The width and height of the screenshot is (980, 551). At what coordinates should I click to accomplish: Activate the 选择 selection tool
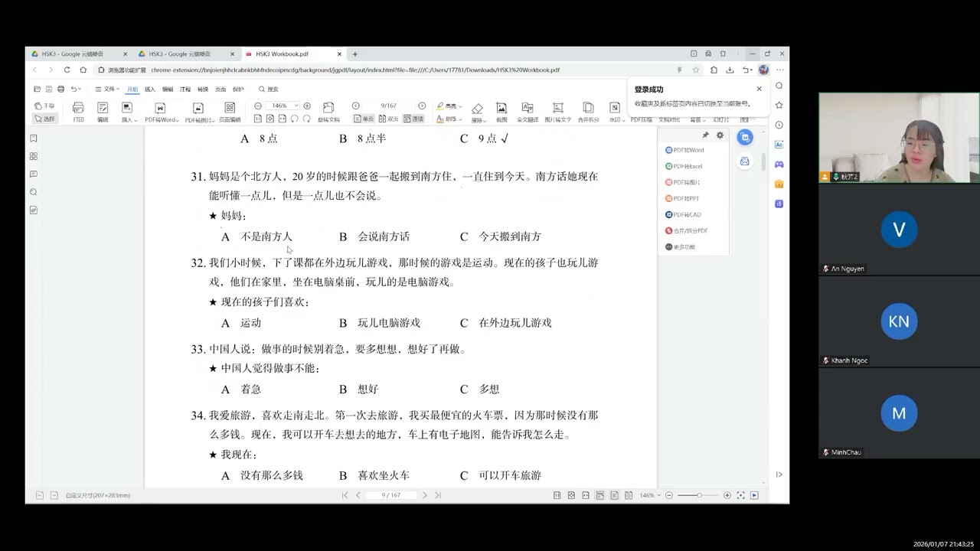pyautogui.click(x=44, y=119)
